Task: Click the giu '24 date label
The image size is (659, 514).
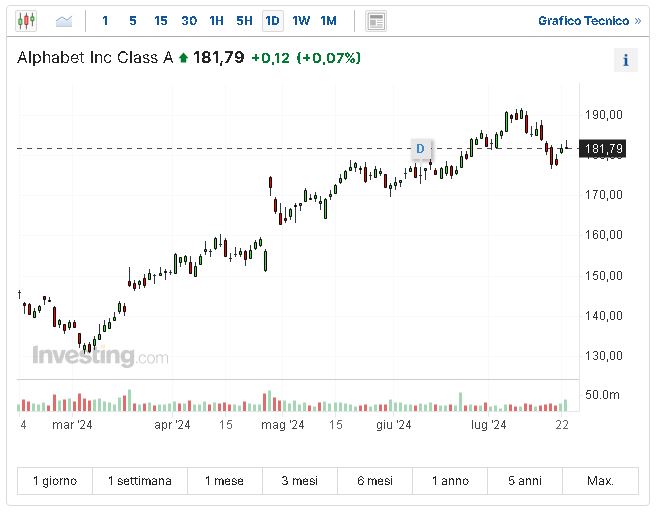Action: click(393, 425)
